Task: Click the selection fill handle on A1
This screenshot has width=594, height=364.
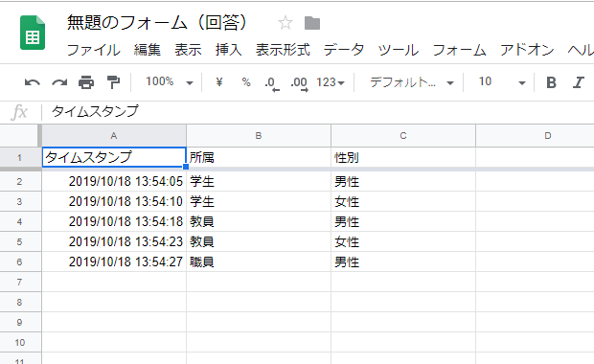Action: [186, 167]
